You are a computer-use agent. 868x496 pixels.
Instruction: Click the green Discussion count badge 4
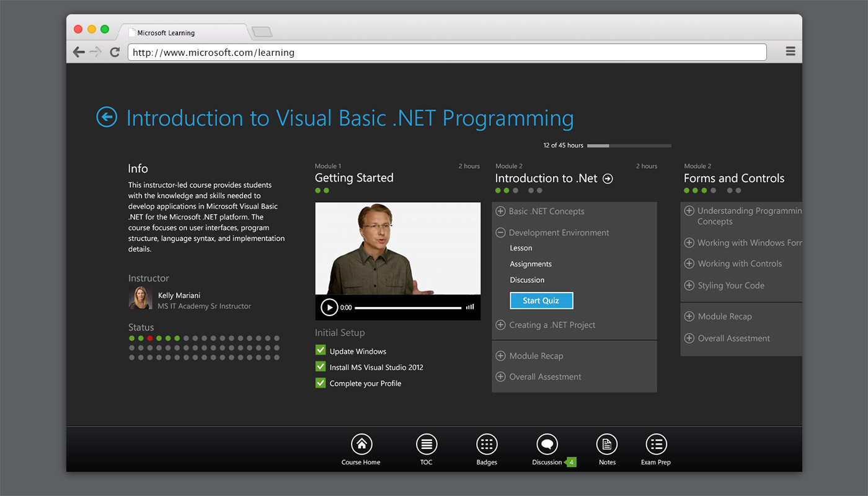pos(570,462)
